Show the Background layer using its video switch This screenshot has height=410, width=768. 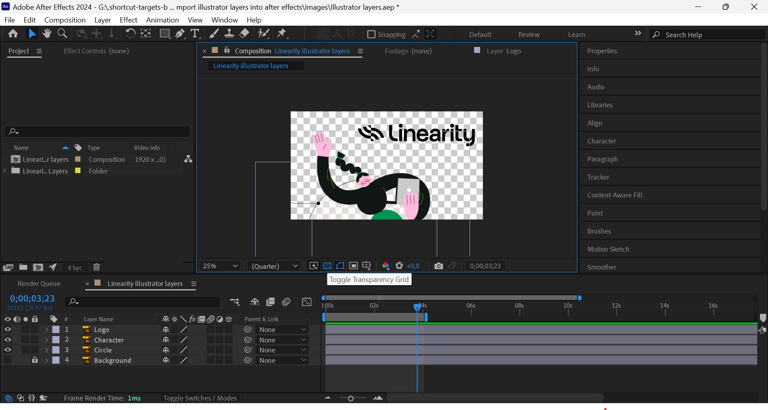pos(7,360)
